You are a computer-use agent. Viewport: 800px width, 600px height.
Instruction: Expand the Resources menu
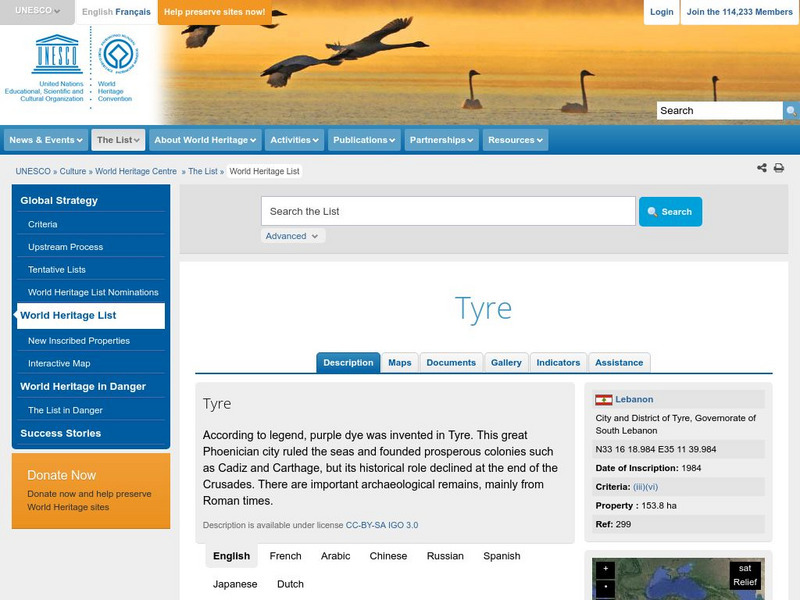515,140
